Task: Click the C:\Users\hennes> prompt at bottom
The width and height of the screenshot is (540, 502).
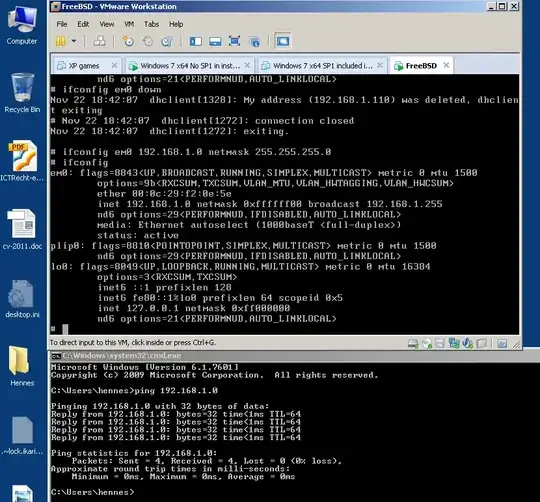Action: click(x=93, y=492)
